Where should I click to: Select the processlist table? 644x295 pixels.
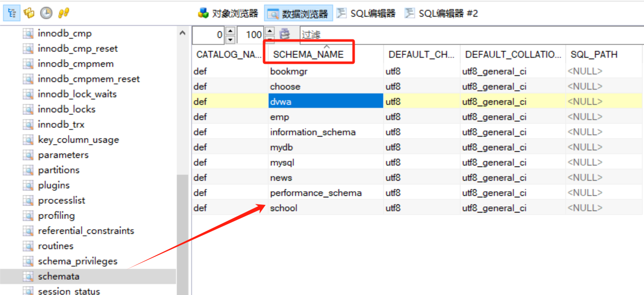[61, 200]
